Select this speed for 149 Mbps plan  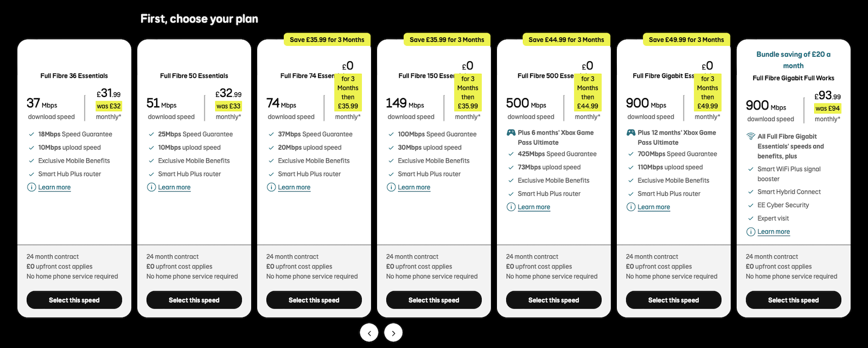(x=434, y=300)
